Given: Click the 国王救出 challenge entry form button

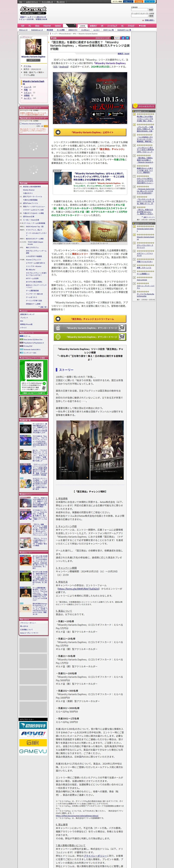Looking at the screenshot, I should tap(90, 319).
